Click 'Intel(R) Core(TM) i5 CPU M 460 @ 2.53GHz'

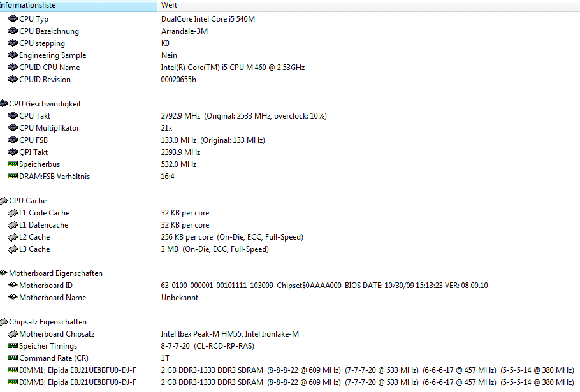tap(233, 68)
